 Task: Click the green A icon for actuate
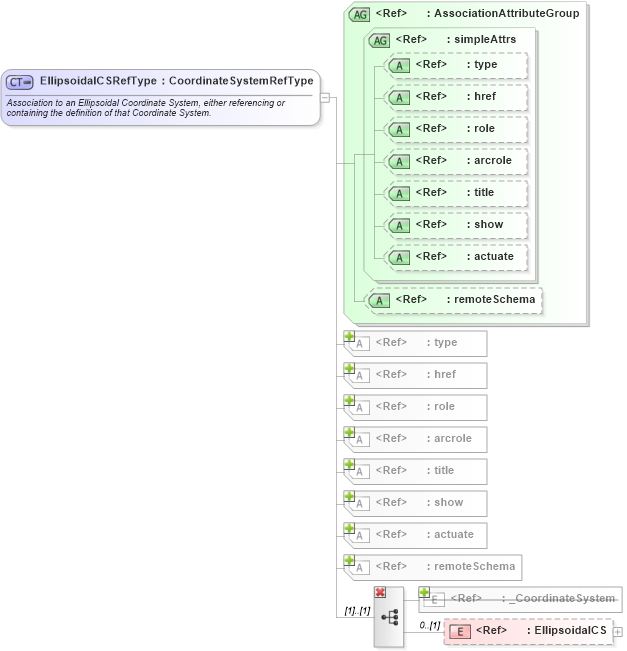pyautogui.click(x=399, y=257)
